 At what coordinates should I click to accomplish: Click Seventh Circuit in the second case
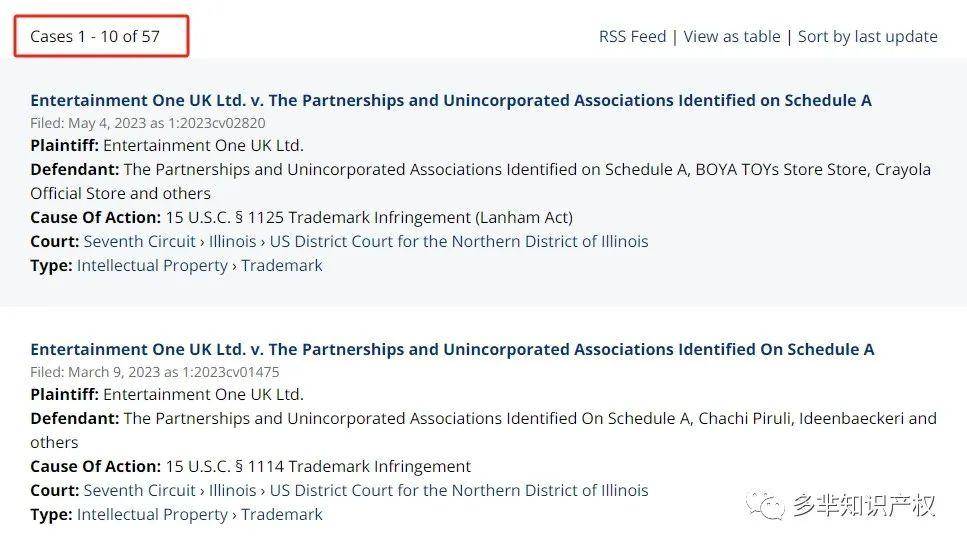click(139, 490)
